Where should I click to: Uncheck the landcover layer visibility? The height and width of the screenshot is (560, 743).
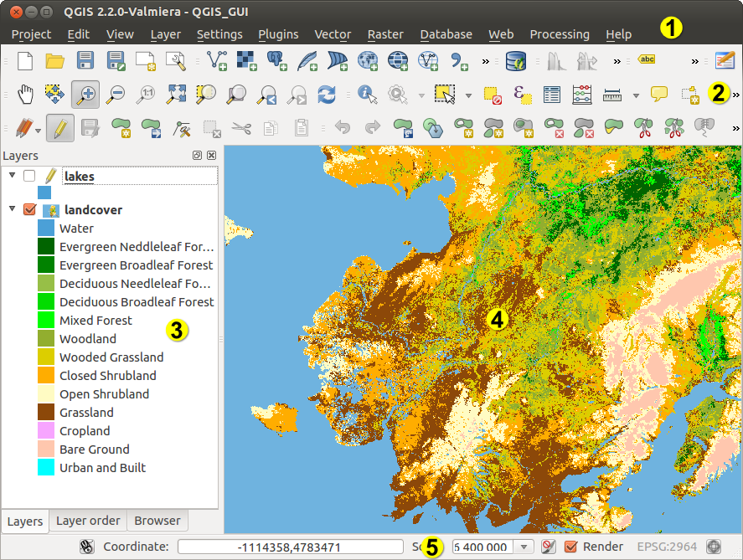(x=29, y=210)
